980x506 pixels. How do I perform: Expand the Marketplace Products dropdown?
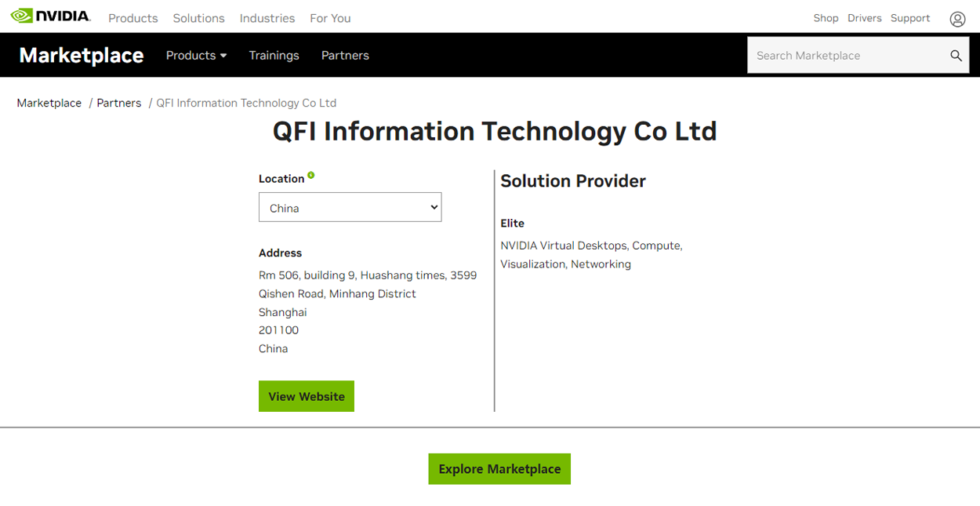click(x=196, y=56)
